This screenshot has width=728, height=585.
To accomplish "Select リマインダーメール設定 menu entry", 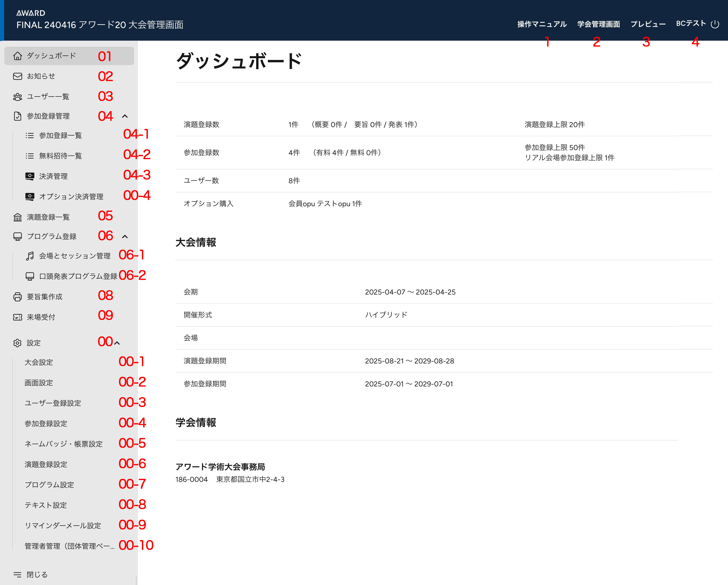I will (x=63, y=526).
